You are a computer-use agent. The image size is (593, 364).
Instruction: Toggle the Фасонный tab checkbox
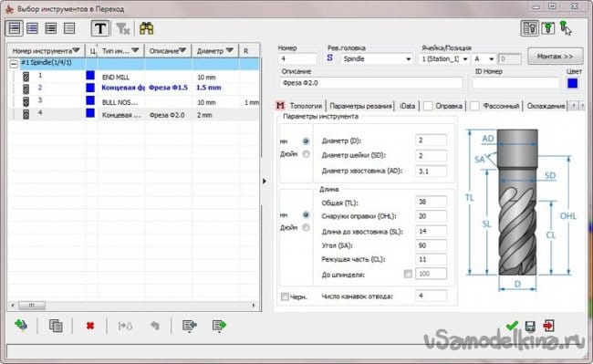[x=474, y=106]
